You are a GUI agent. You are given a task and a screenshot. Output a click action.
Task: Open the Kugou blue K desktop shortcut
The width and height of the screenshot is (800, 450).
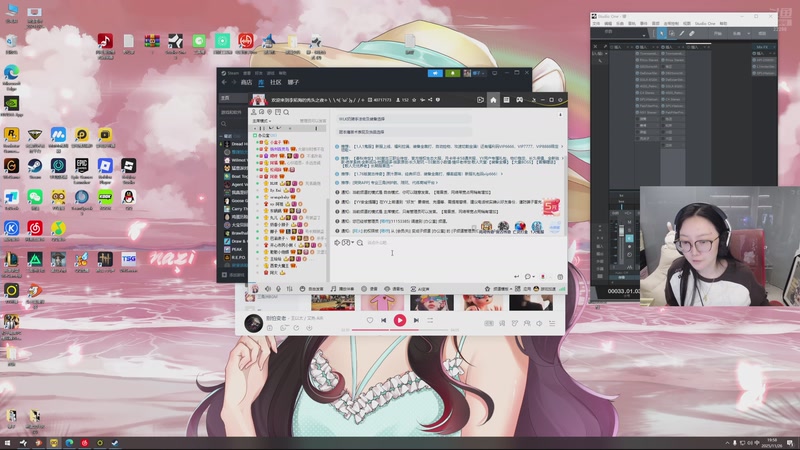tap(11, 228)
